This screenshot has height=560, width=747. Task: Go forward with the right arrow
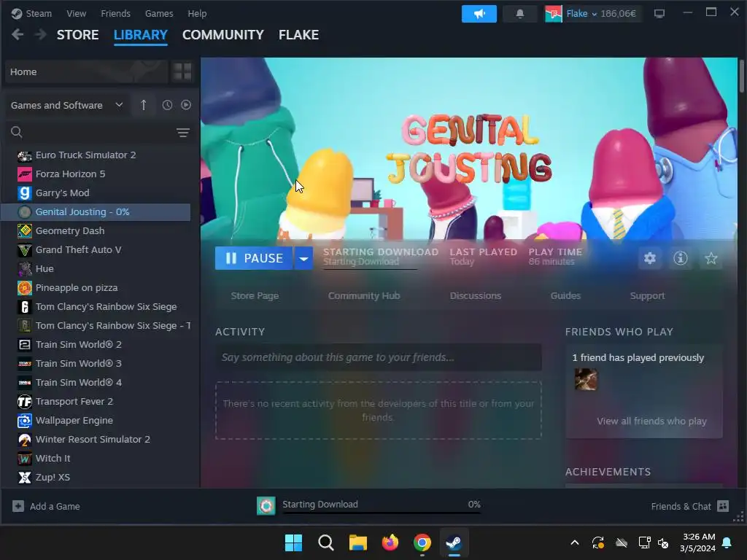pyautogui.click(x=41, y=35)
